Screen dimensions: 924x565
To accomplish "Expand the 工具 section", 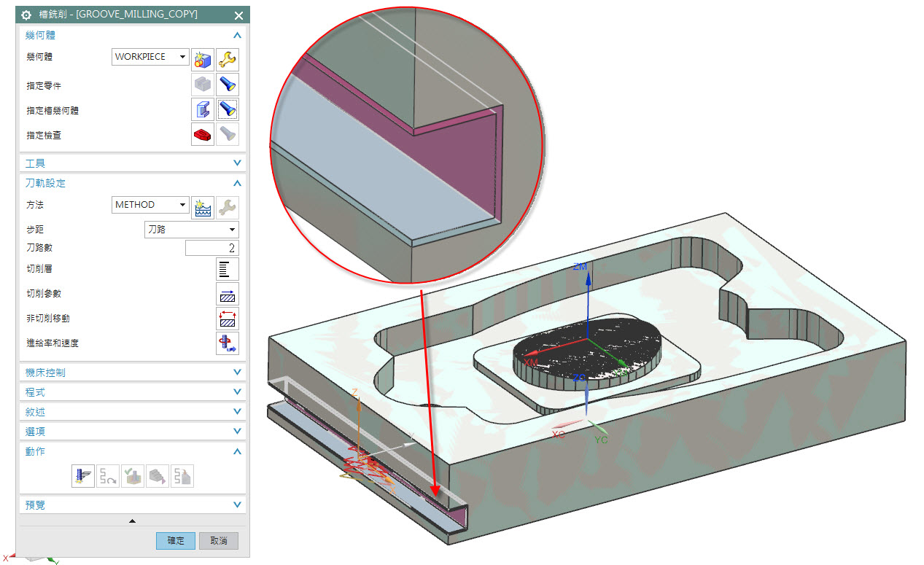I will 236,163.
